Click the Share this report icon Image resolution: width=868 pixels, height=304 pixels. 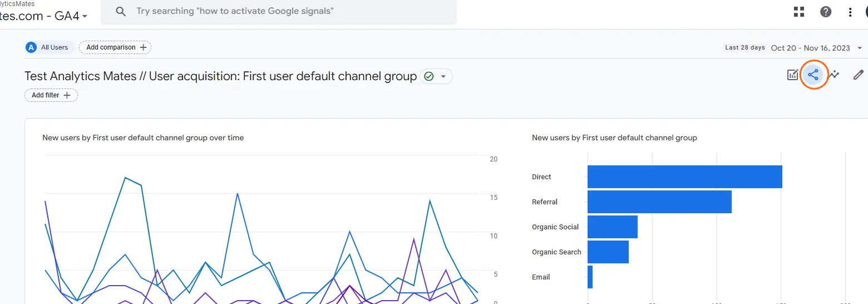pyautogui.click(x=813, y=75)
